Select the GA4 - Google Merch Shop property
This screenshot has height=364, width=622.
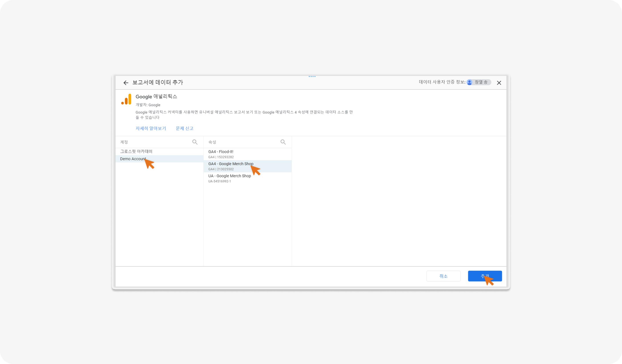point(247,166)
